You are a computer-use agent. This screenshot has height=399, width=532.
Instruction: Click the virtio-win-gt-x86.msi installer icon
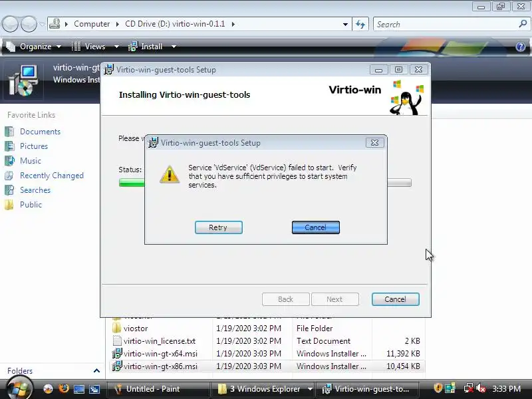(x=117, y=366)
